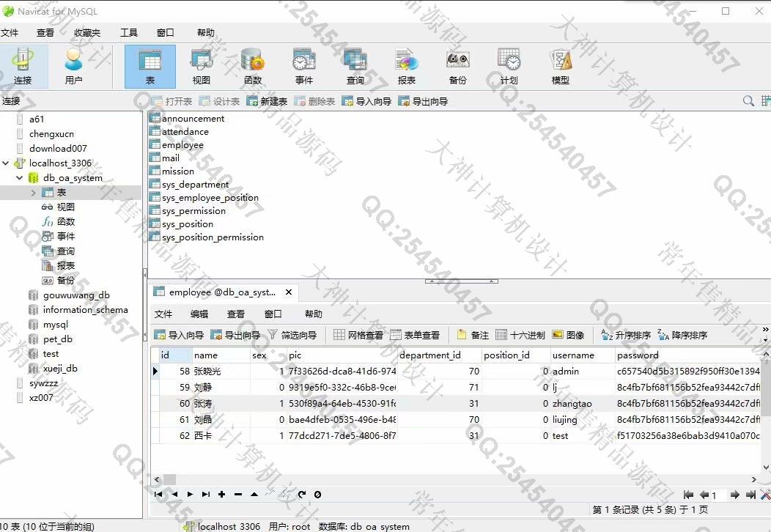Screen dimensions: 771x532
Task: Open the 计划 schedule toolbar icon
Action: pyautogui.click(x=509, y=67)
